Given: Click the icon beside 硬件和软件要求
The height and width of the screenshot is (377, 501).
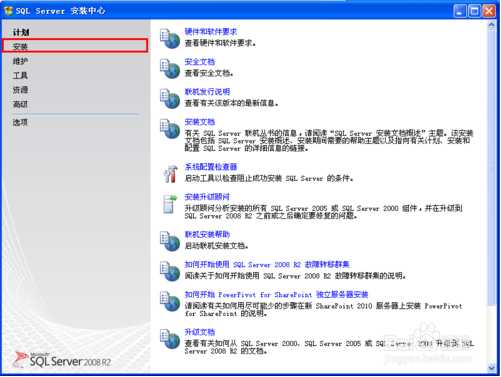Looking at the screenshot, I should click(170, 38).
